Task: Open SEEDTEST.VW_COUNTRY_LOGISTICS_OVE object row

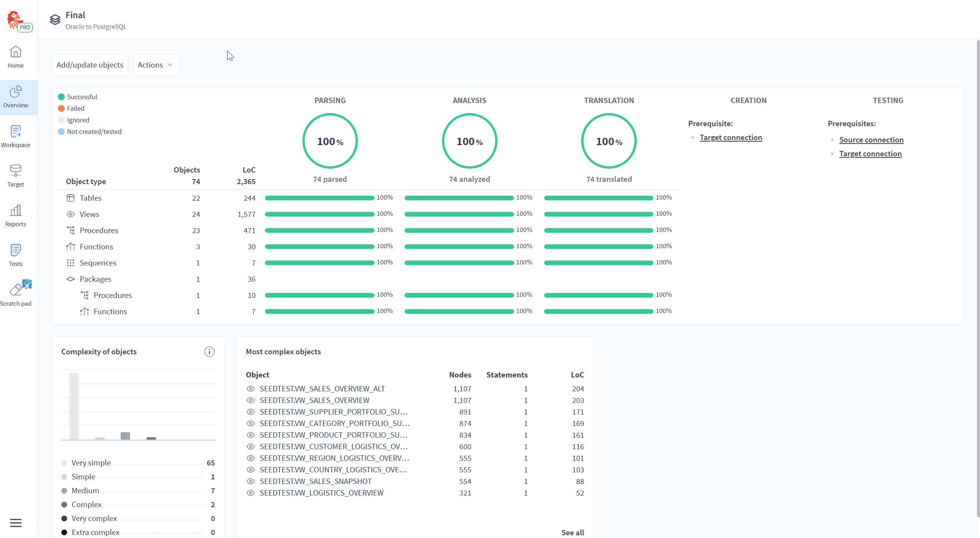Action: pos(415,470)
